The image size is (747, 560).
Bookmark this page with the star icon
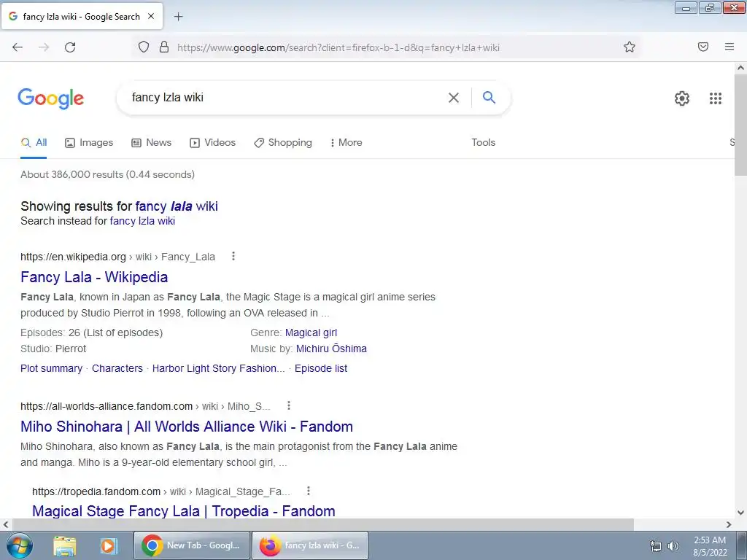630,47
